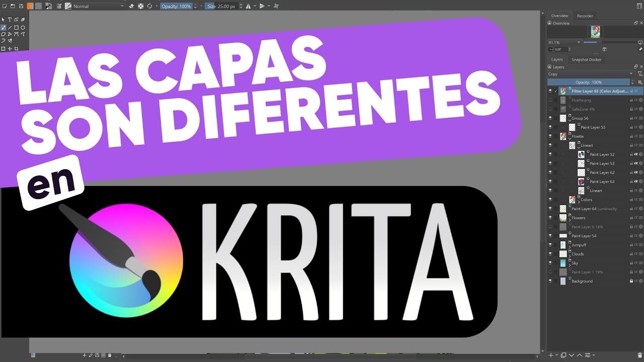The image size is (644, 362).
Task: Click the canvas rotation angle field
Action: 561,49
